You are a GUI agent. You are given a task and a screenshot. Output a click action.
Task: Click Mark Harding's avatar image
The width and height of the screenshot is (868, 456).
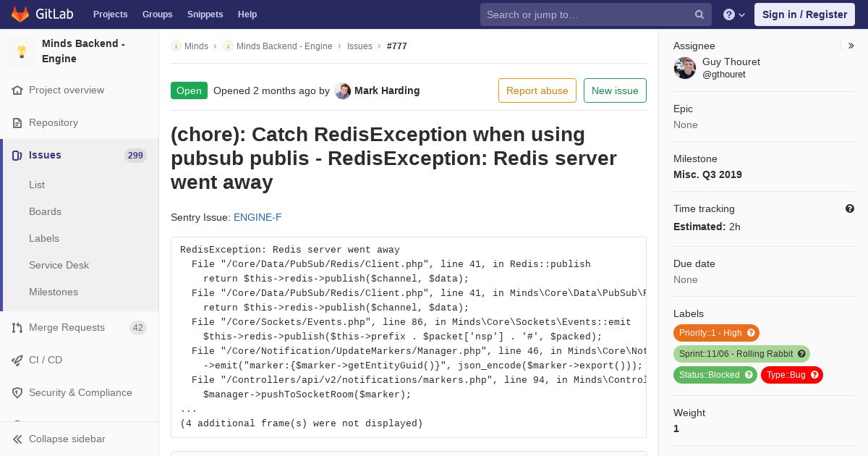[x=343, y=91]
